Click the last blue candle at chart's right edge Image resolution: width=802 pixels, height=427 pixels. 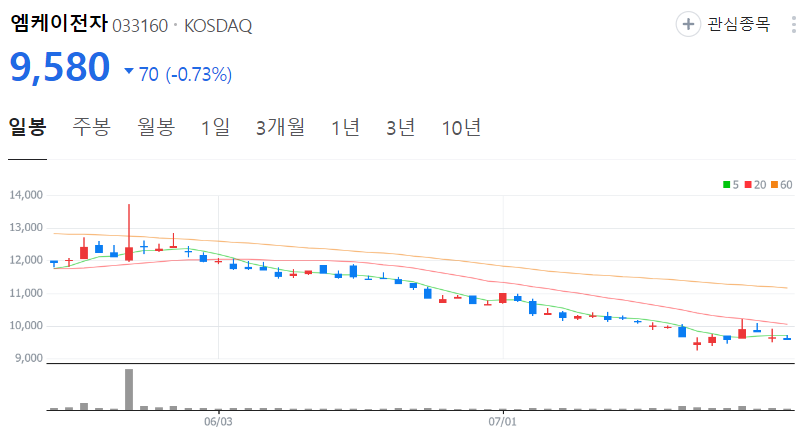coord(787,338)
